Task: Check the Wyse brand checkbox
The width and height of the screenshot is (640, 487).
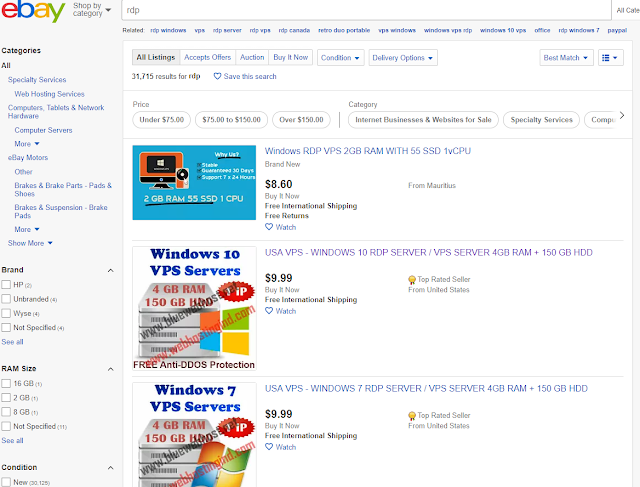Action: point(6,313)
